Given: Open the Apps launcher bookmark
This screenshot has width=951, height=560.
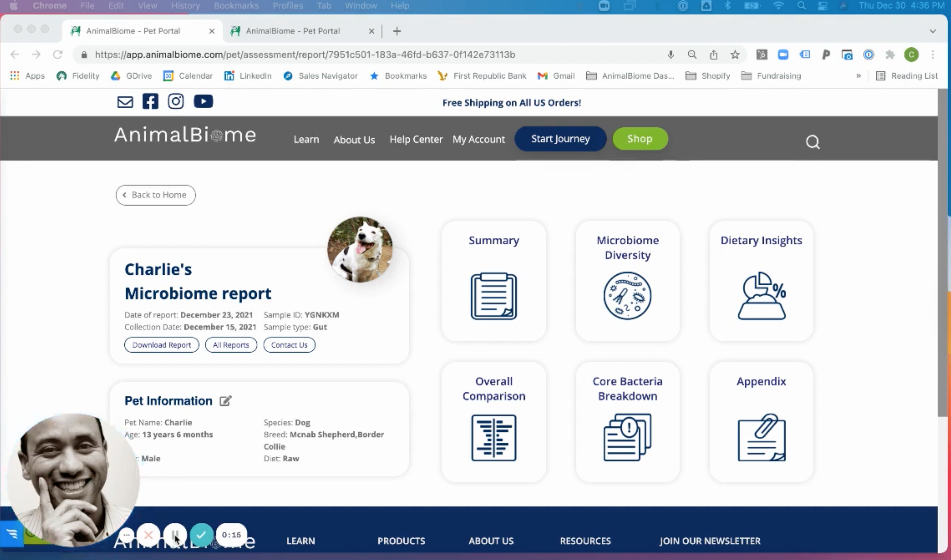Looking at the screenshot, I should [27, 76].
